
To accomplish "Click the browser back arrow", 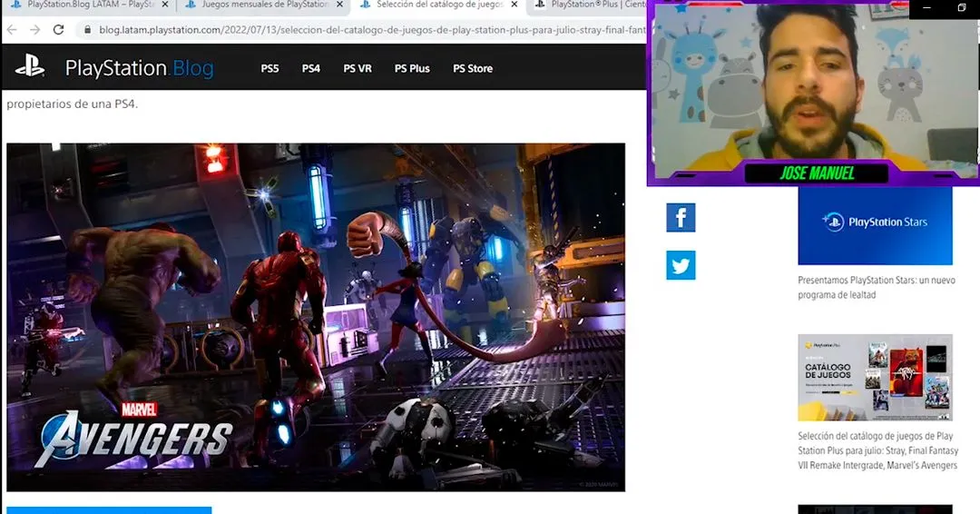I will (x=12, y=29).
